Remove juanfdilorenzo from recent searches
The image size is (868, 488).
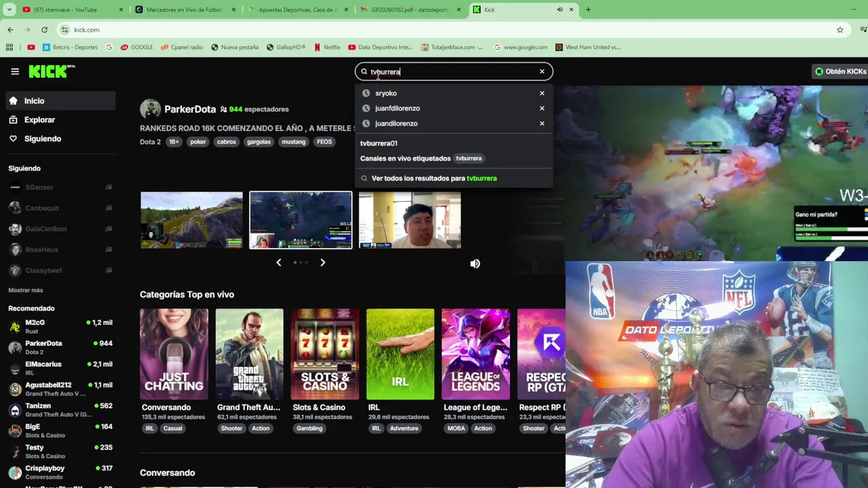pyautogui.click(x=542, y=108)
